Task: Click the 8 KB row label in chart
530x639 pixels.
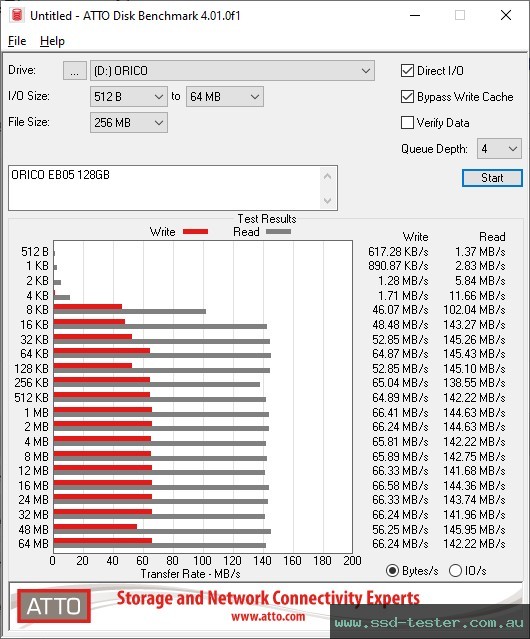Action: pos(37,310)
